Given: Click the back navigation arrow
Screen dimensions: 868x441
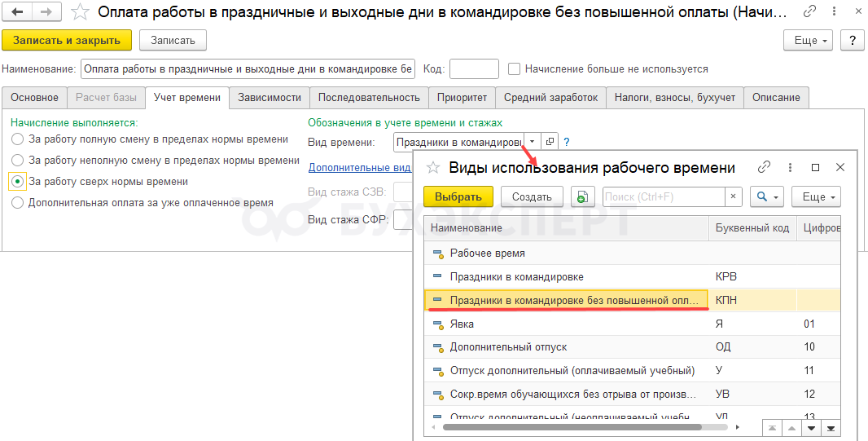Looking at the screenshot, I should click(17, 12).
